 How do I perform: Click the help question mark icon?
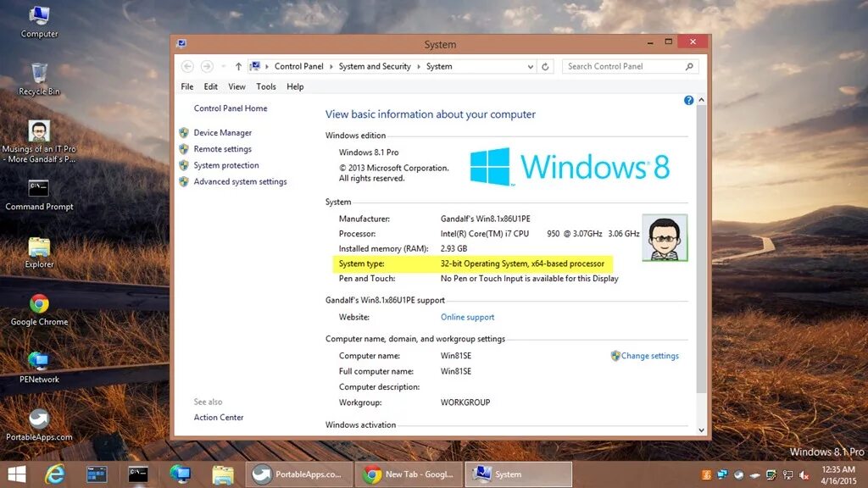688,100
